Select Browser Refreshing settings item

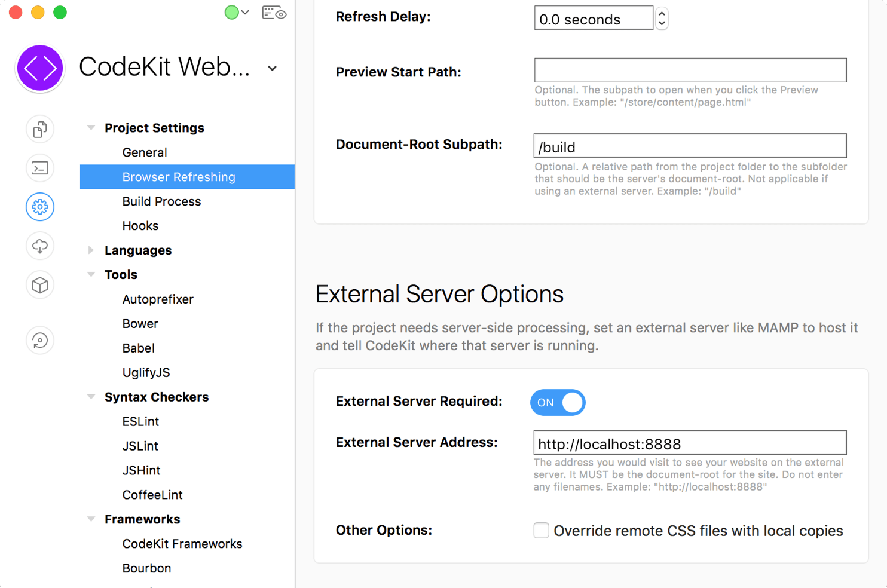click(187, 177)
